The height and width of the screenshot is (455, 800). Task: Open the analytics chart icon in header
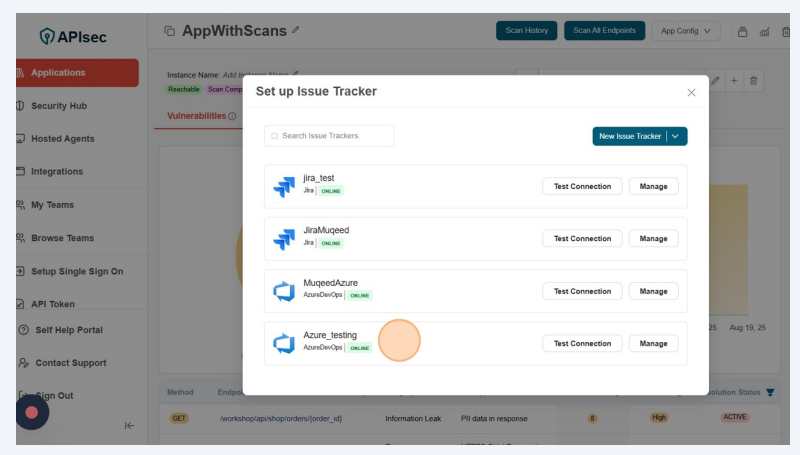coord(764,31)
